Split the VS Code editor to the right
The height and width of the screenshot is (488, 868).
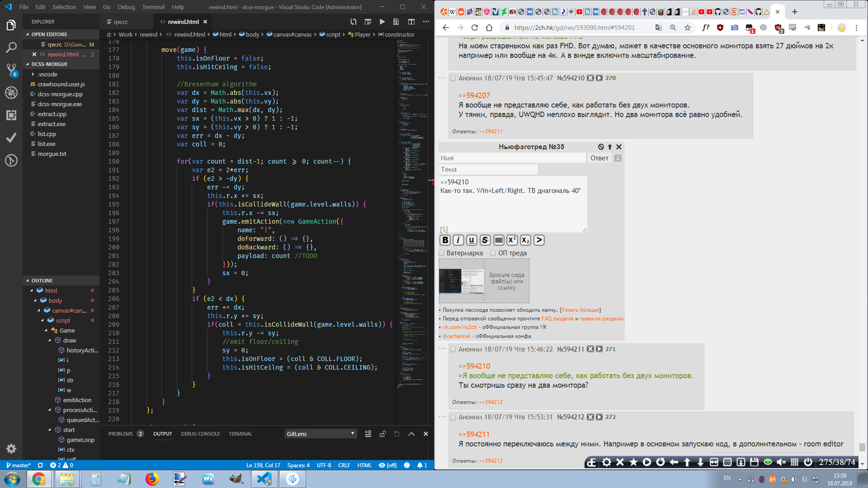(411, 22)
